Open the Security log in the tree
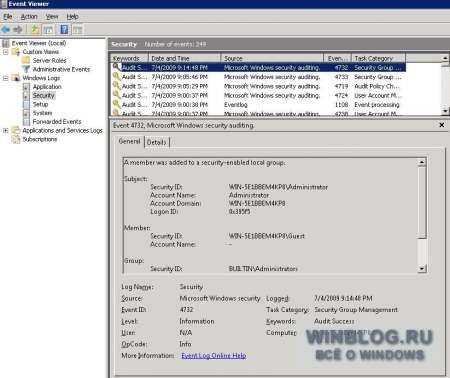The width and height of the screenshot is (450, 378). coord(43,95)
